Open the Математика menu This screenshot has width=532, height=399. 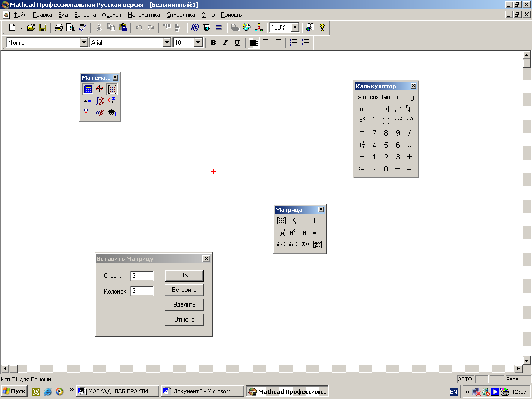(x=144, y=15)
